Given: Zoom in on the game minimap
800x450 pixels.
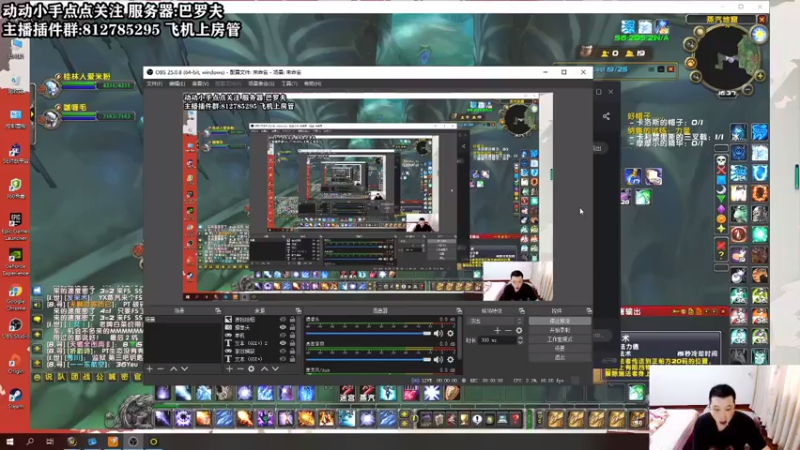Looking at the screenshot, I should 760,77.
